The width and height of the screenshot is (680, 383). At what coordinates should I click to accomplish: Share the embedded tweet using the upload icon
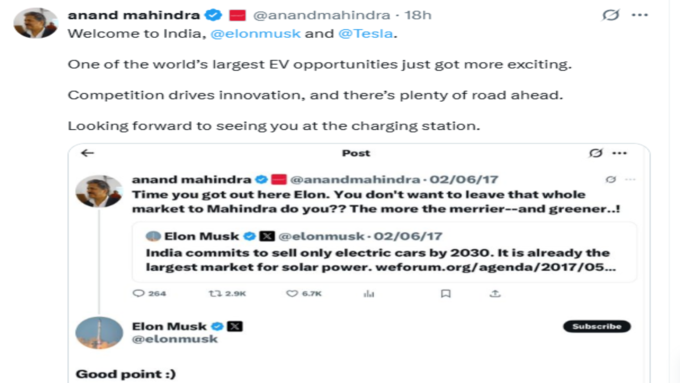tap(495, 294)
